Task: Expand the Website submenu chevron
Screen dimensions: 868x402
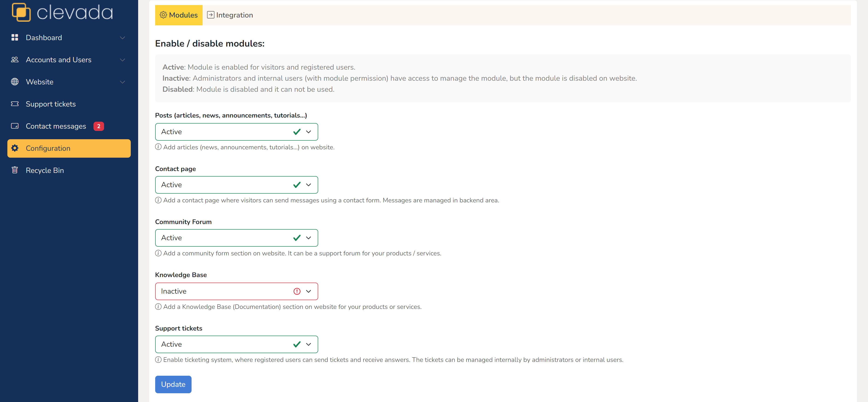Action: pyautogui.click(x=123, y=82)
